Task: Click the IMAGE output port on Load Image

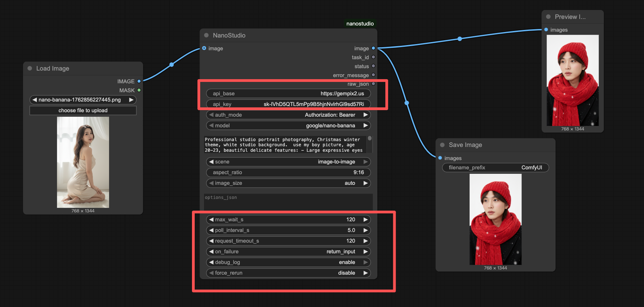Action: (139, 81)
